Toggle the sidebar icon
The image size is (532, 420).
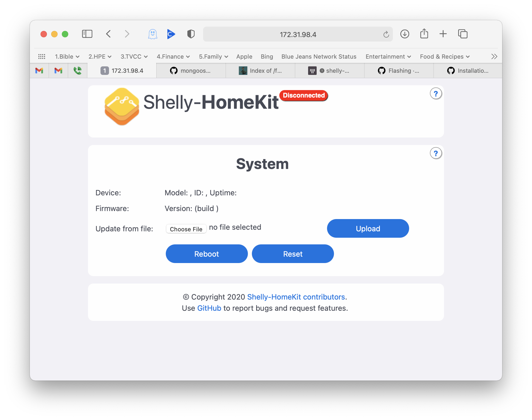(x=87, y=34)
